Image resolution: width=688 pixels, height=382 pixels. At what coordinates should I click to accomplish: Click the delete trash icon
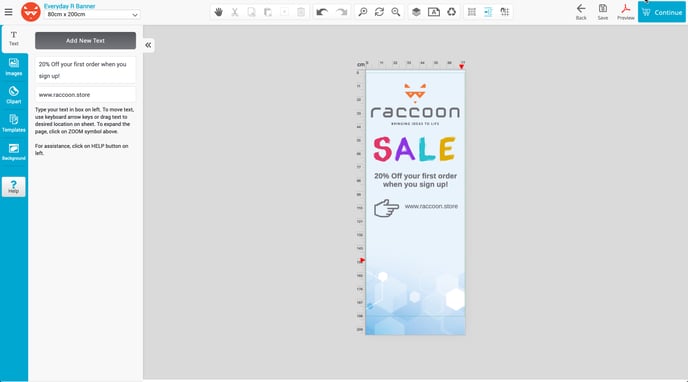(x=301, y=12)
